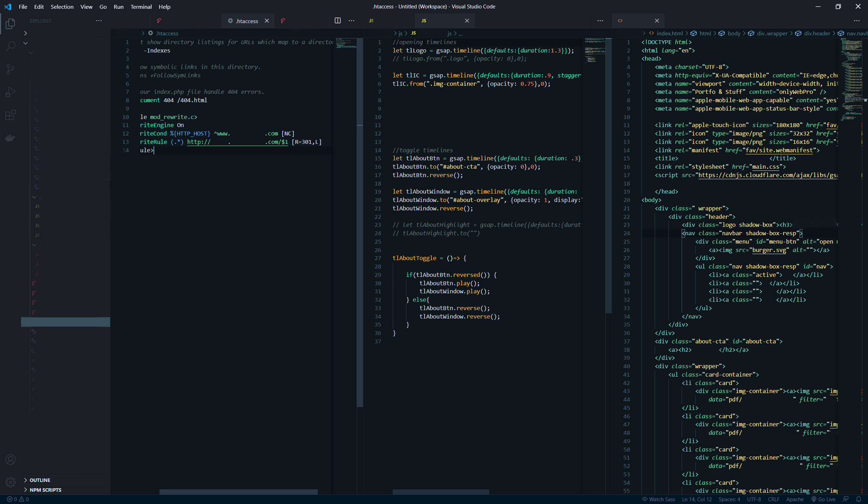Screen dimensions: 868x504
Task: Expand the NPM SCRIPTS section
Action: click(x=45, y=490)
